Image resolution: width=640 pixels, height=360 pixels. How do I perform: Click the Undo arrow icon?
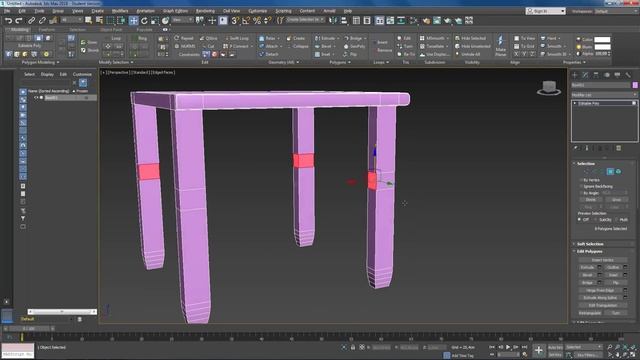[x=9, y=20]
